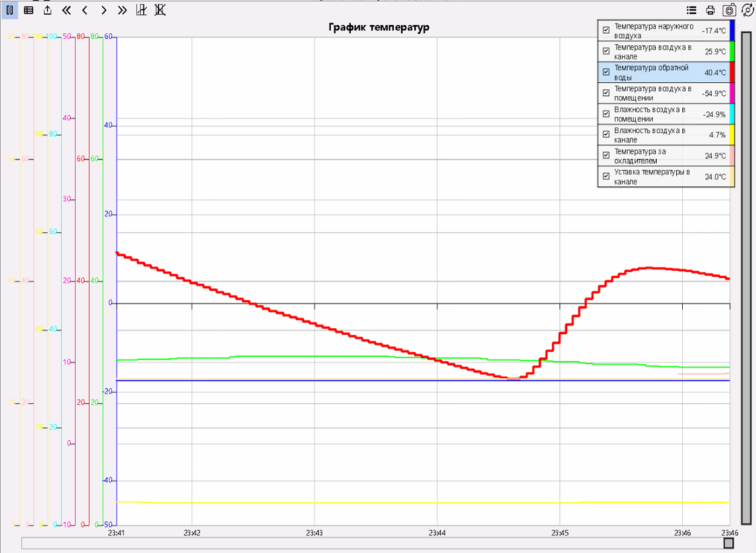This screenshot has width=756, height=553.
Task: Click the blue vertical axis scale
Action: (111, 280)
